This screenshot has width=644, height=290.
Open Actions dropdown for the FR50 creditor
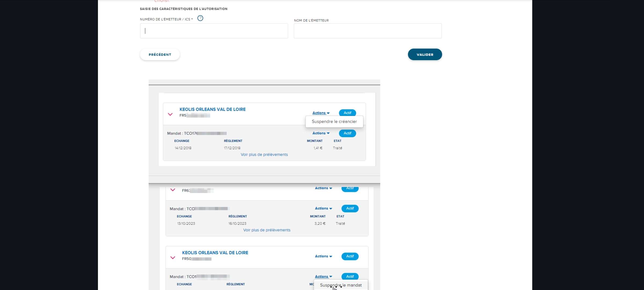[x=324, y=256]
